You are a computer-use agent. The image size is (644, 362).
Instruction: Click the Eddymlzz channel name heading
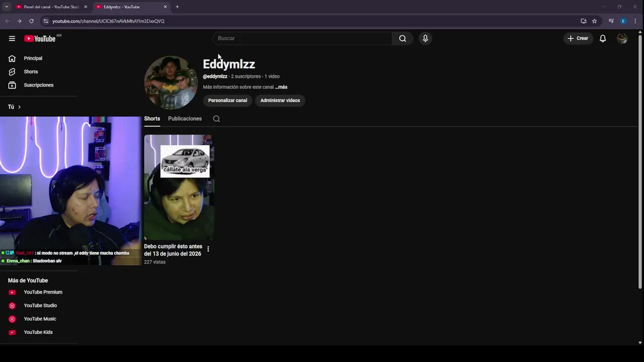click(x=229, y=64)
